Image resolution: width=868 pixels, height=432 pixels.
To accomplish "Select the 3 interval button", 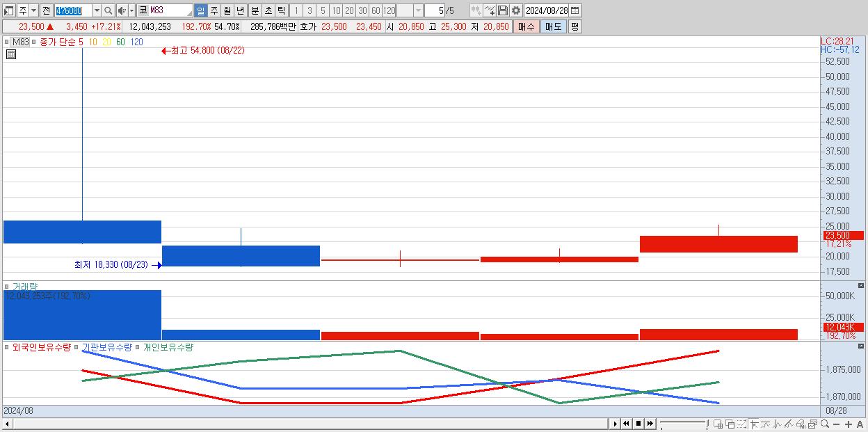I will tap(309, 10).
